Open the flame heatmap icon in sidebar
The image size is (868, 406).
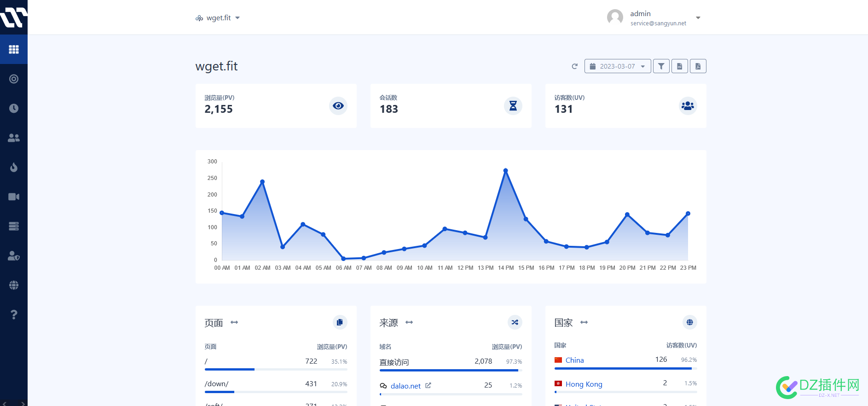point(14,167)
